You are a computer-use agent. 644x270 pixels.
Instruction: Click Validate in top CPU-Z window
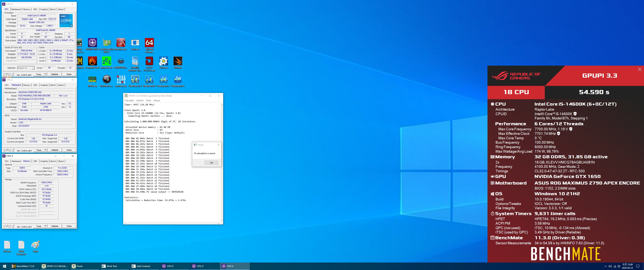pos(54,74)
